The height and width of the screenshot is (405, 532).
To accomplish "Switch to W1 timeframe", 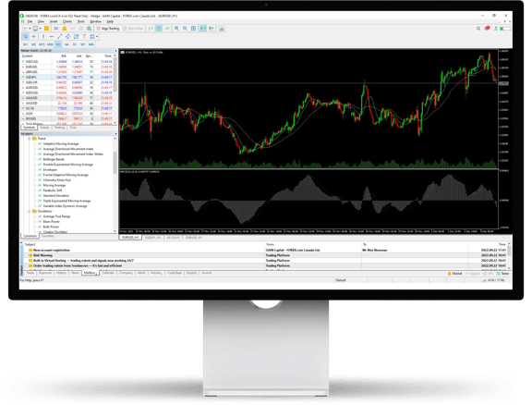I will pos(83,44).
